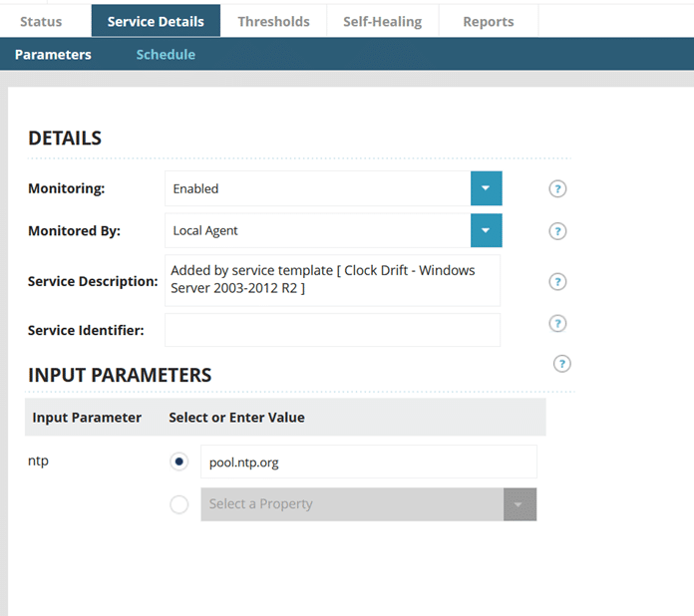Open the Reports tab
Viewport: 694px width, 616px height.
pyautogui.click(x=489, y=21)
